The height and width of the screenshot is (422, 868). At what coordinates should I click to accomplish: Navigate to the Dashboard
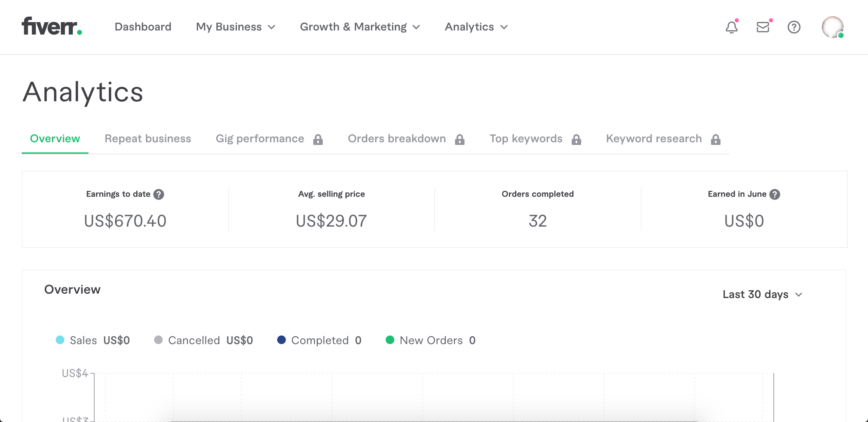pos(143,27)
